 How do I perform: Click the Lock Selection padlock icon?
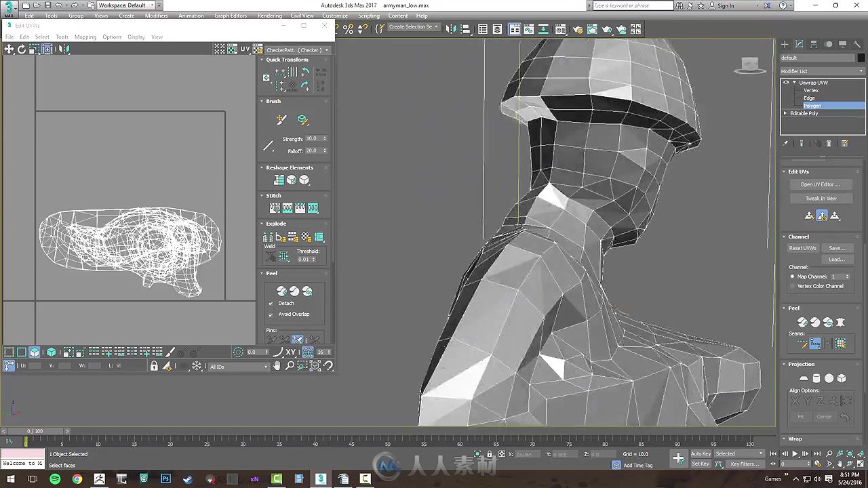[x=154, y=366]
